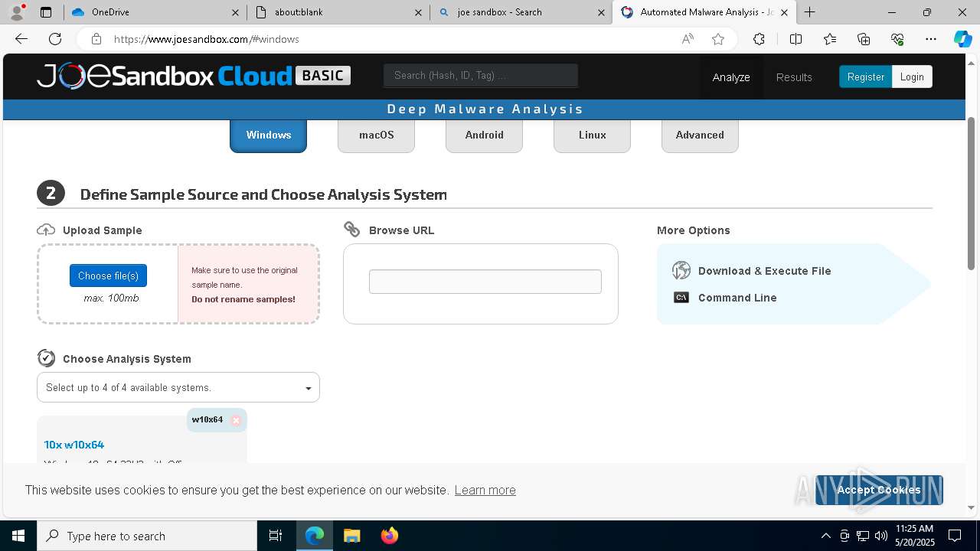
Task: Open the notification center icon
Action: (x=955, y=536)
